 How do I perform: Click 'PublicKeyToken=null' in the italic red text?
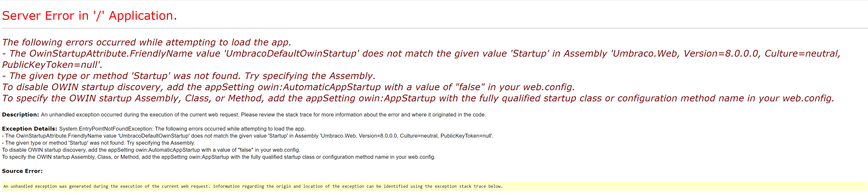pos(52,65)
